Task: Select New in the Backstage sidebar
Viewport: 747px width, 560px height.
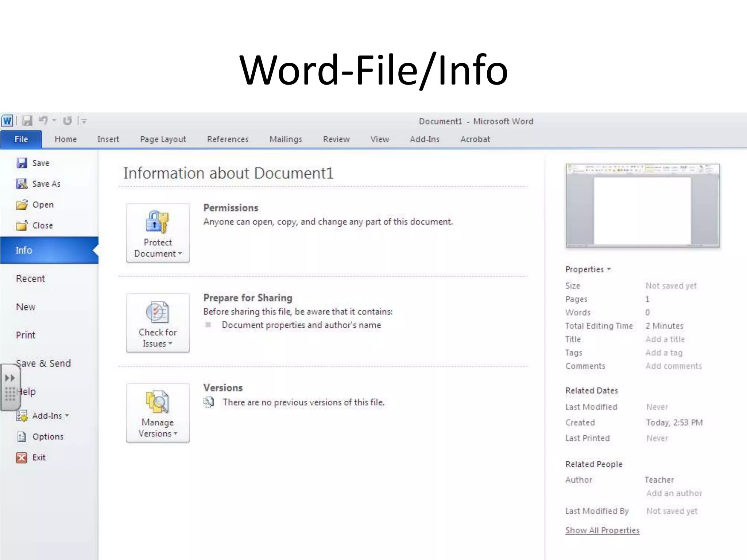Action: coord(26,307)
